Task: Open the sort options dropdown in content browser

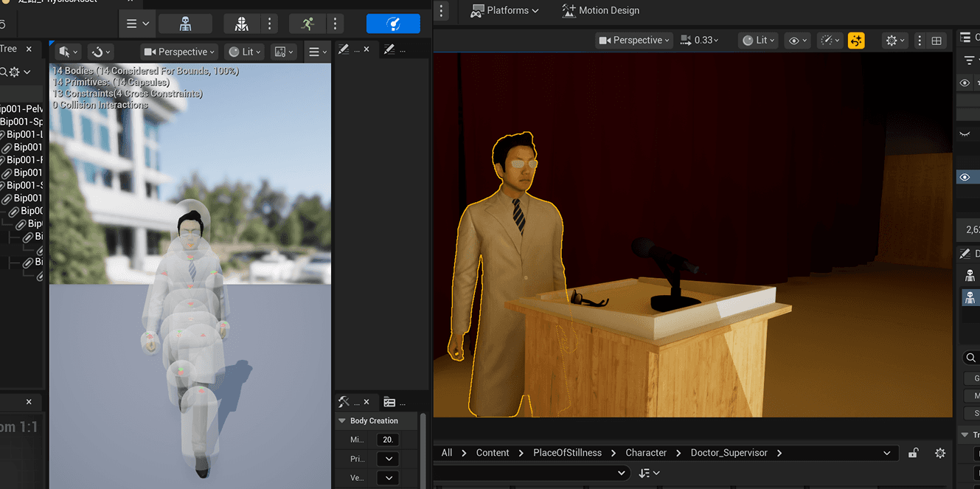Action: (x=649, y=473)
